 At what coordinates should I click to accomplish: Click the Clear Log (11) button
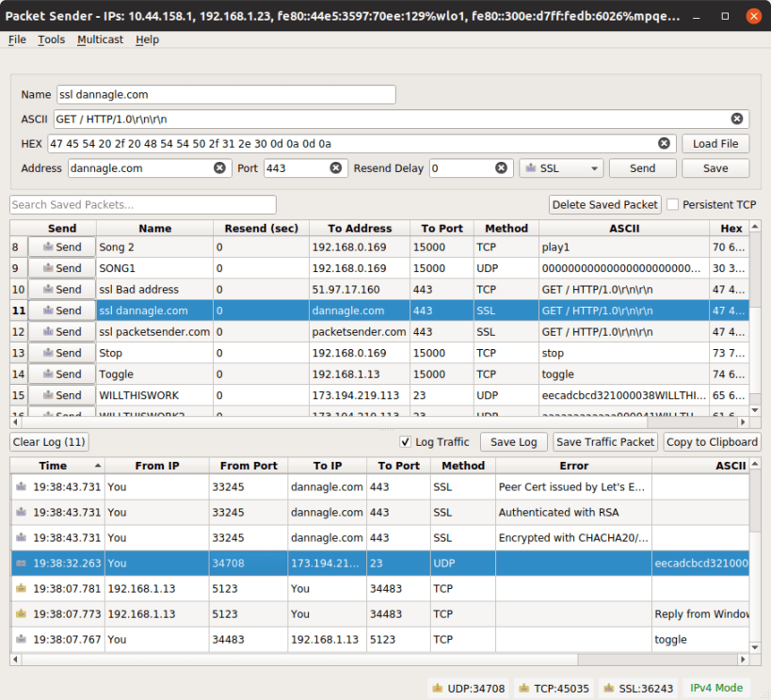(49, 442)
